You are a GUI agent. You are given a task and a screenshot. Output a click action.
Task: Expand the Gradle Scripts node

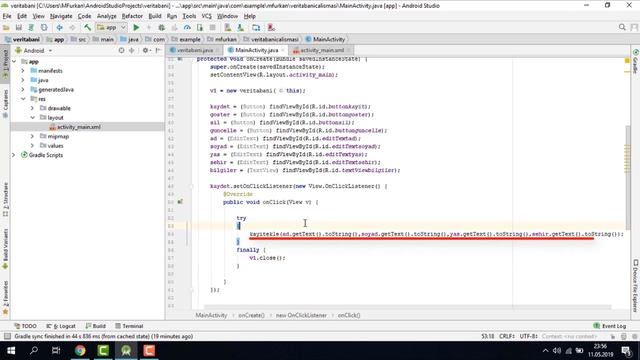tap(14, 155)
